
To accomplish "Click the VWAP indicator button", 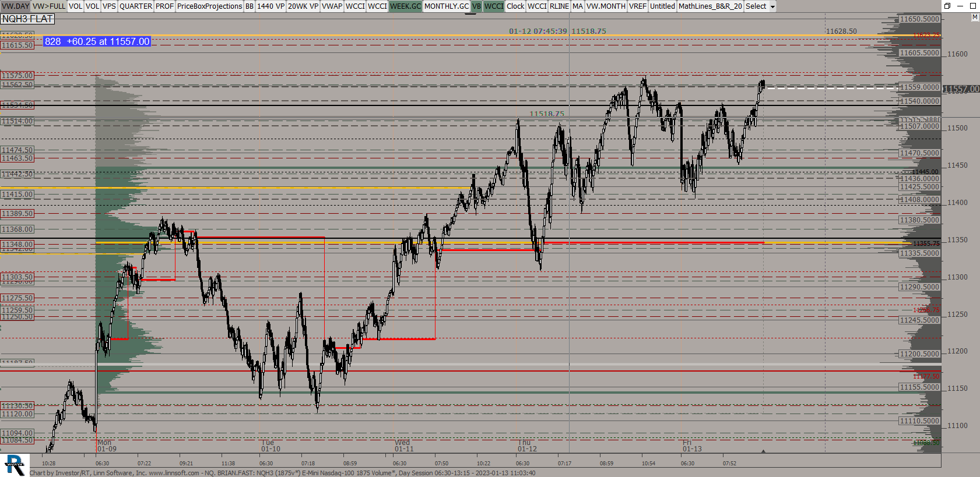I will pyautogui.click(x=332, y=6).
